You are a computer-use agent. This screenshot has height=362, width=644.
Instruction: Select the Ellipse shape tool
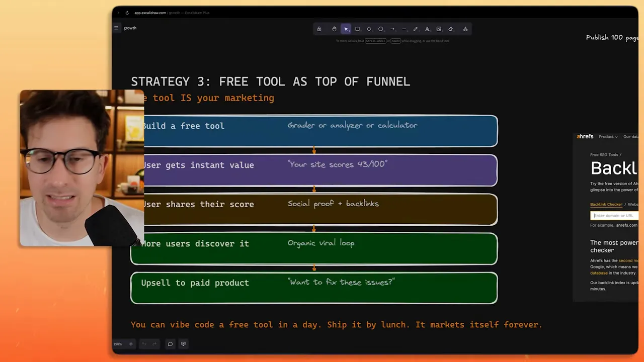(x=380, y=29)
